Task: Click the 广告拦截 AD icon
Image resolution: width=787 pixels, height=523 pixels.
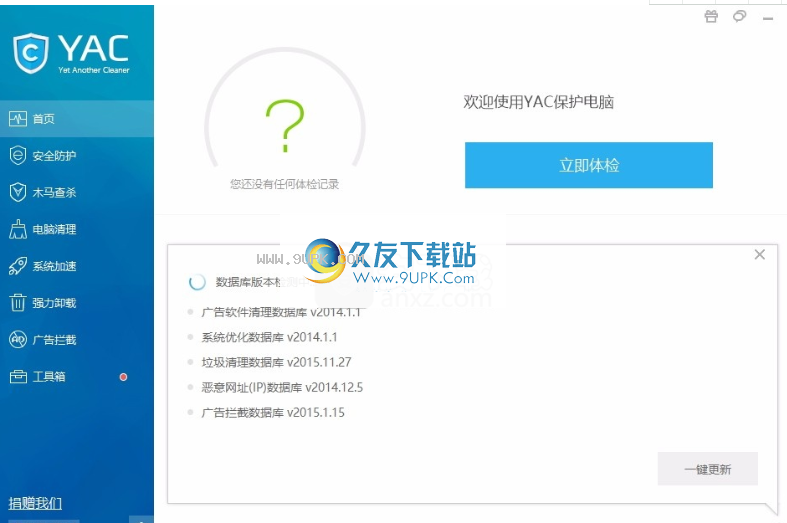Action: pyautogui.click(x=18, y=340)
